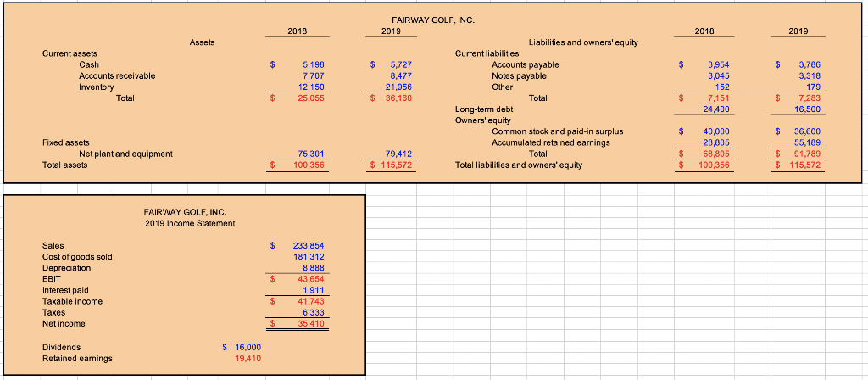Select 2019 Inventory value 21,956
This screenshot has height=380, width=868.
click(397, 87)
